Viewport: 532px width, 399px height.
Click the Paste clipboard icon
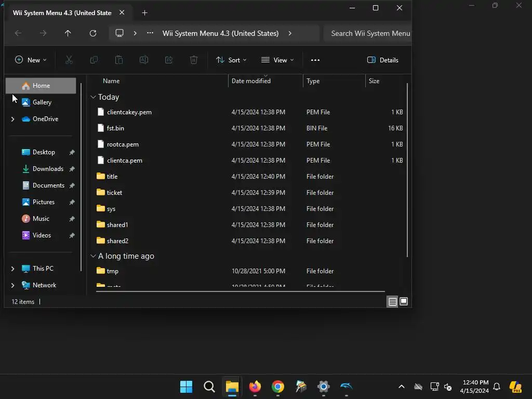click(x=119, y=60)
